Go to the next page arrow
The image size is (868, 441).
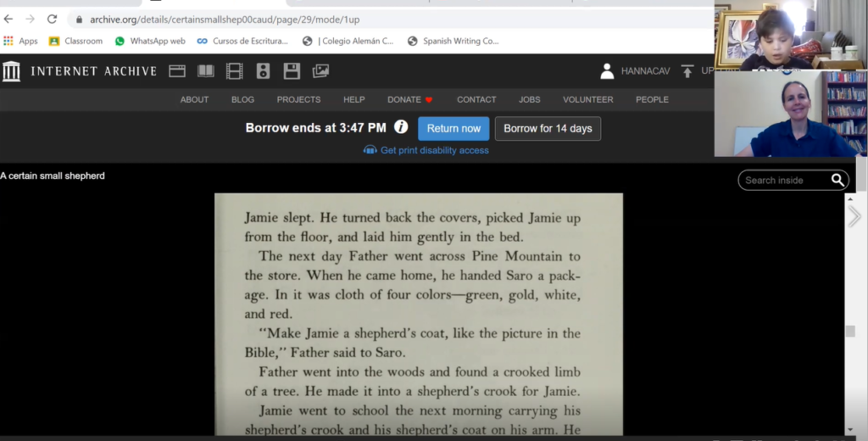point(854,217)
